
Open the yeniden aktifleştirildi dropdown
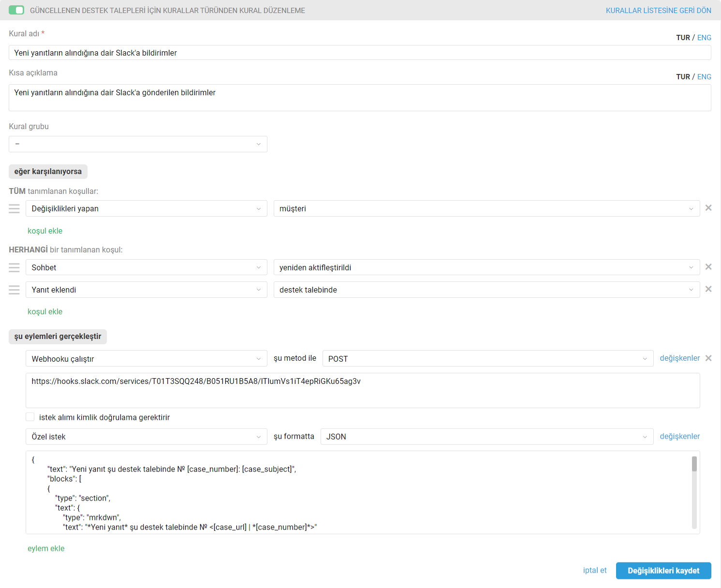[486, 267]
